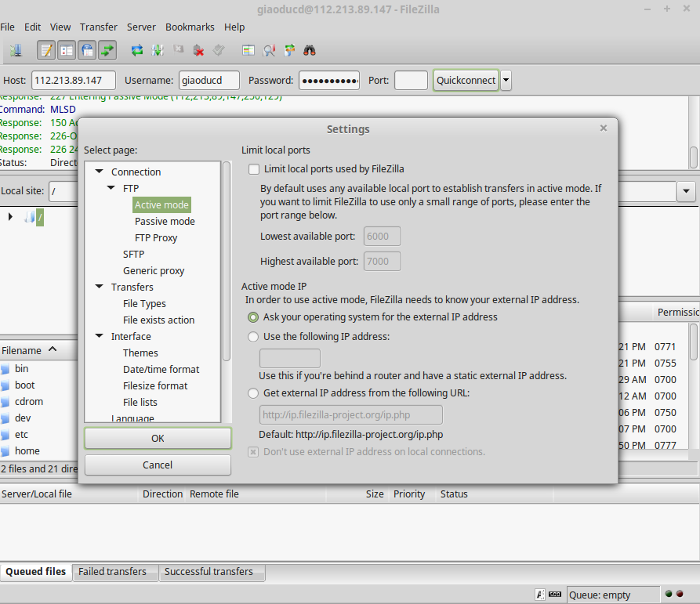Select FTP Proxy settings page
700x604 pixels.
pyautogui.click(x=156, y=238)
